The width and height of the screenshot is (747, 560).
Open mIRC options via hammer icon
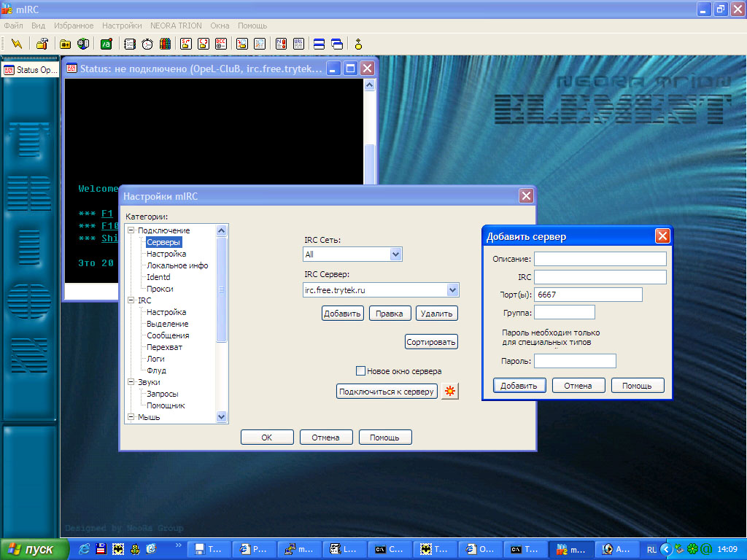42,44
